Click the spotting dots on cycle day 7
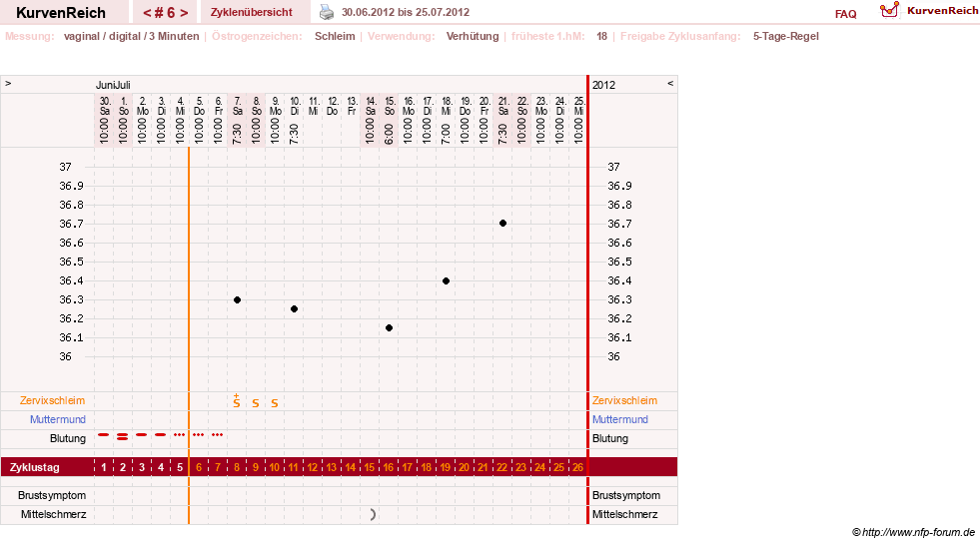This screenshot has width=980, height=544. tap(217, 434)
